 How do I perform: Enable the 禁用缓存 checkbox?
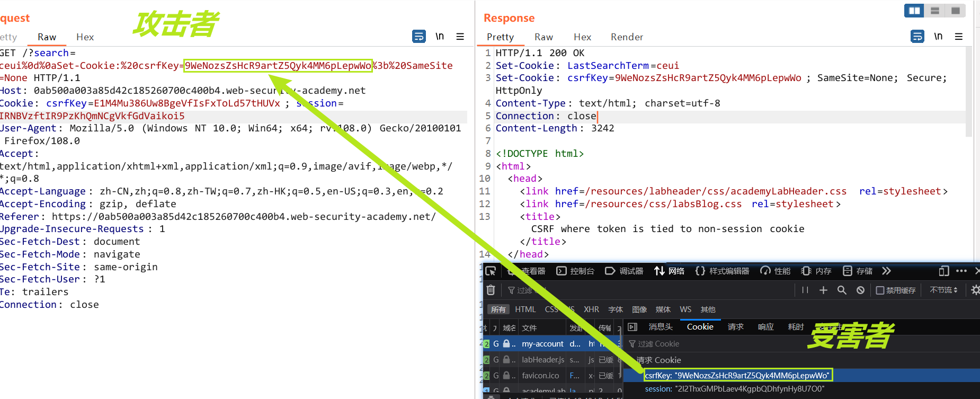pyautogui.click(x=880, y=290)
